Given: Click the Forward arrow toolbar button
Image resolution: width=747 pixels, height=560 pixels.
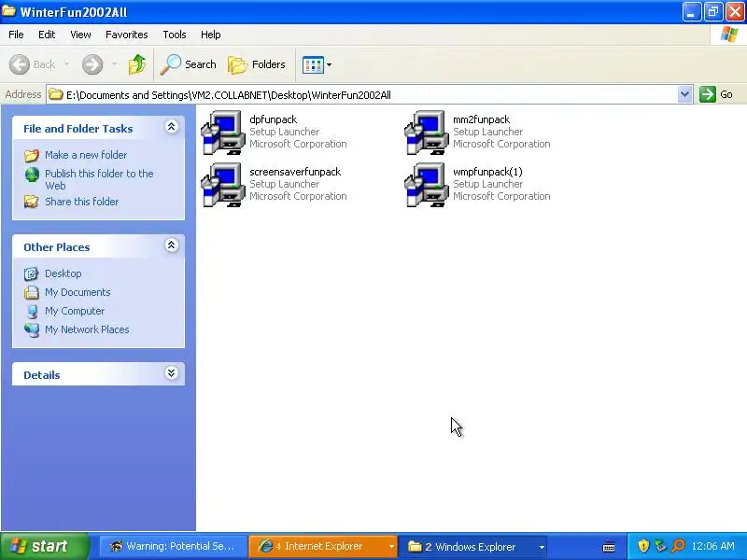Looking at the screenshot, I should (x=92, y=64).
